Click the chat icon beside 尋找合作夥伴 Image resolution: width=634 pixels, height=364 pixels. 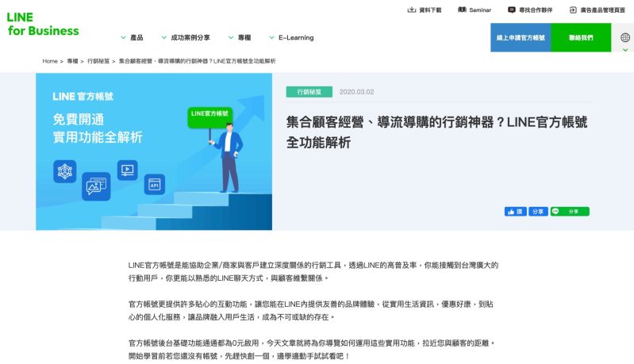[512, 10]
